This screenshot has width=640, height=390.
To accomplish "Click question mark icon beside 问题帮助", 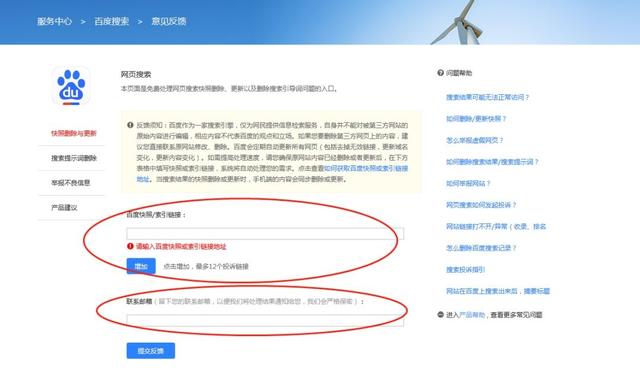I will click(440, 73).
